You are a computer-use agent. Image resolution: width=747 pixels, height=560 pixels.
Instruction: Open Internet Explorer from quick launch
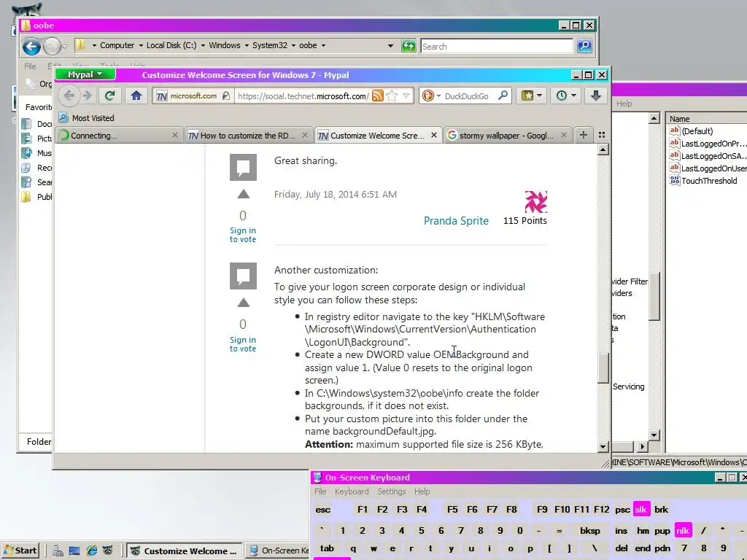(x=91, y=551)
